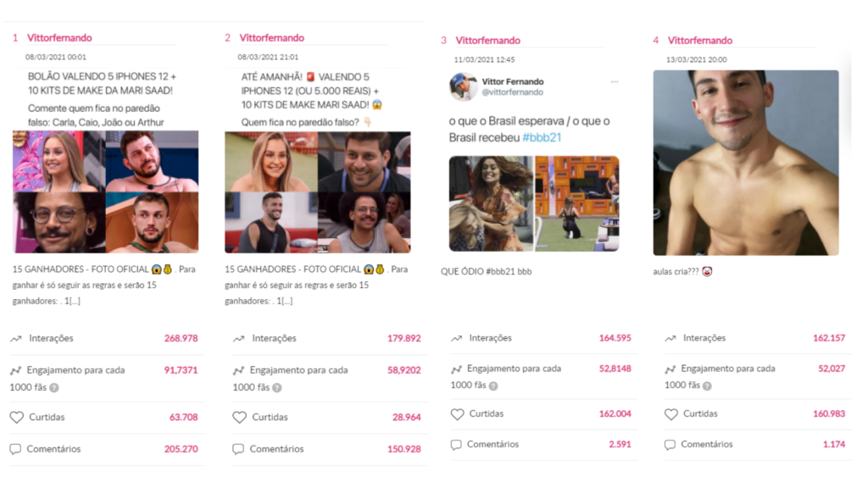The height and width of the screenshot is (488, 868).
Task: Open the four-face collage image of post 1
Action: (106, 191)
